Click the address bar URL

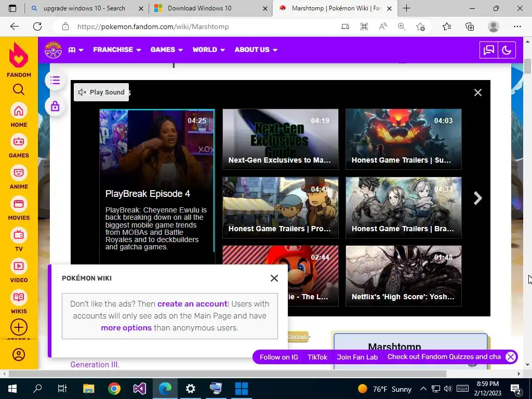153,26
